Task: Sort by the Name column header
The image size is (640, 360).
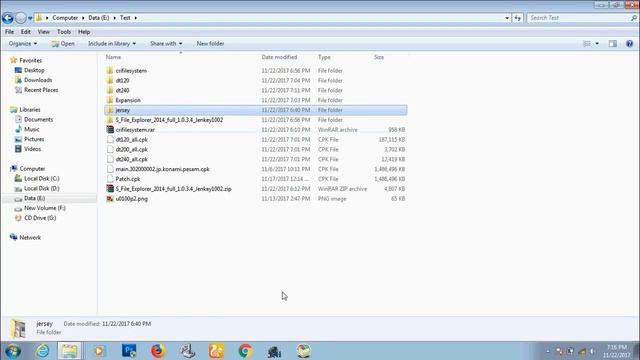Action: (x=113, y=57)
